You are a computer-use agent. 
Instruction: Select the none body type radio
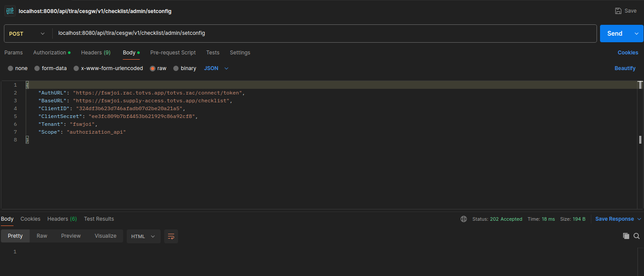(x=10, y=68)
